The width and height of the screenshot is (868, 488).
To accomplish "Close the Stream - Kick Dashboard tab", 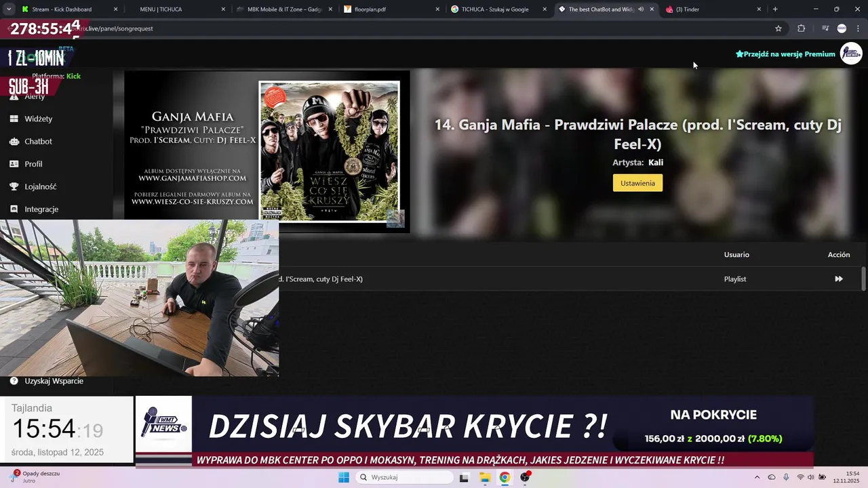I will pyautogui.click(x=115, y=9).
